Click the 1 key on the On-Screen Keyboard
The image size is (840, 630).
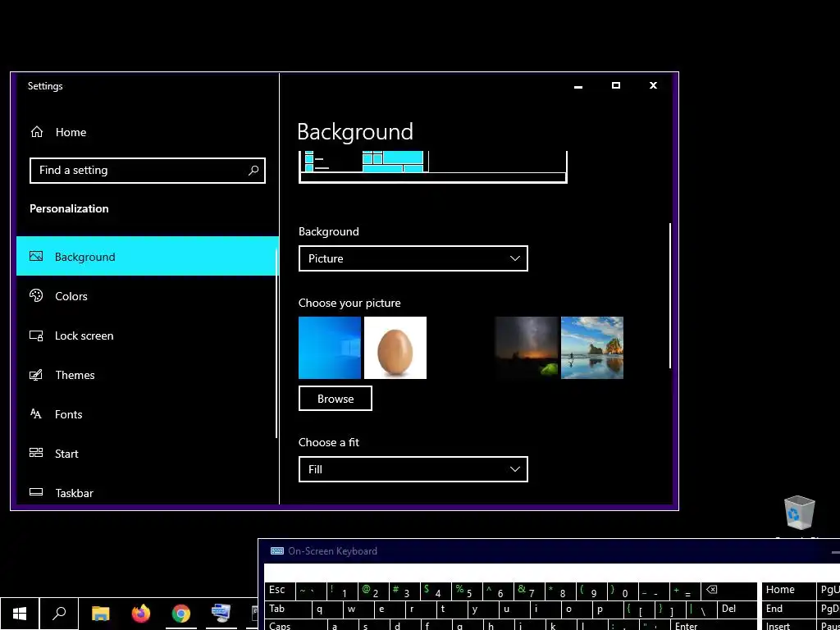(342, 591)
